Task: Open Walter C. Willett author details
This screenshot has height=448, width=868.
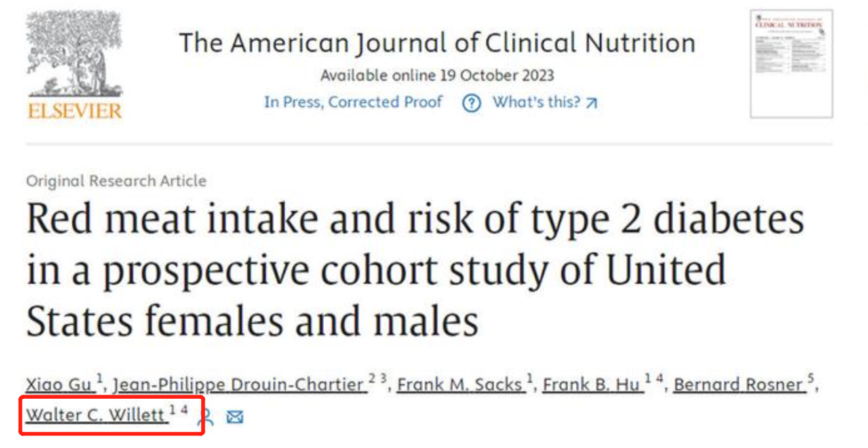Action: pos(96,415)
